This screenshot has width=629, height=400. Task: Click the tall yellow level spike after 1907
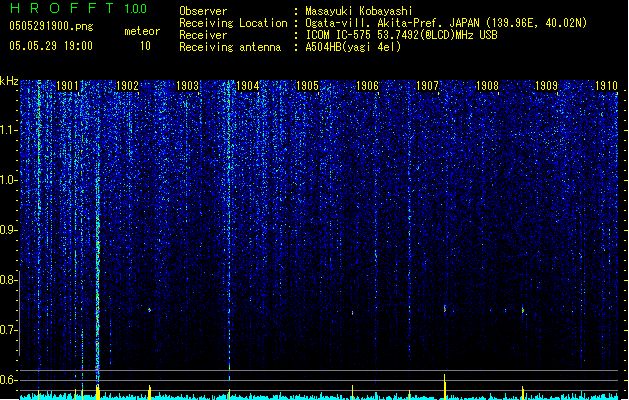[444, 387]
